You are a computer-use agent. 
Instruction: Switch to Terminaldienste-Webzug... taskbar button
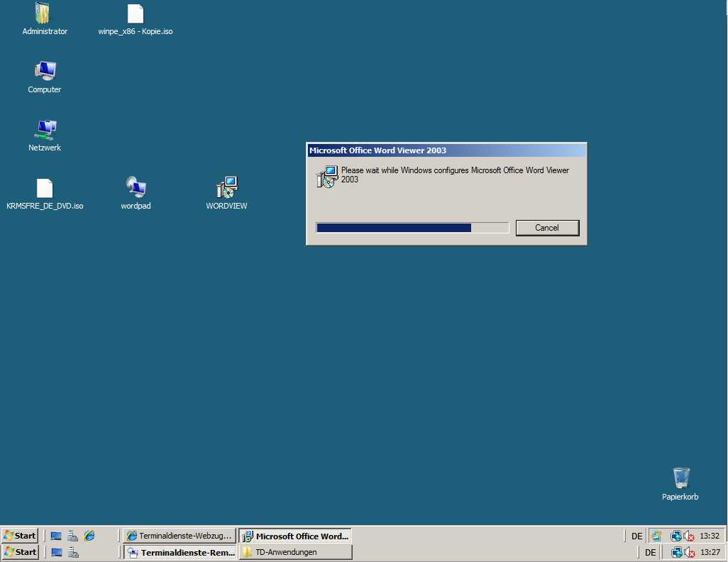[180, 536]
